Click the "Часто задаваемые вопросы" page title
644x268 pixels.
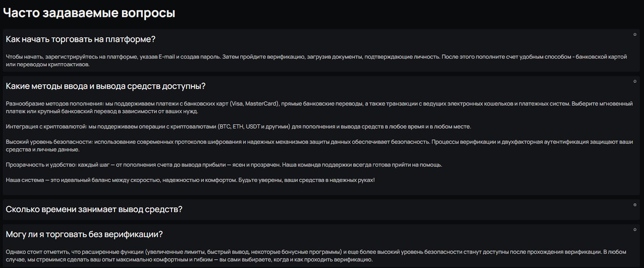[89, 13]
